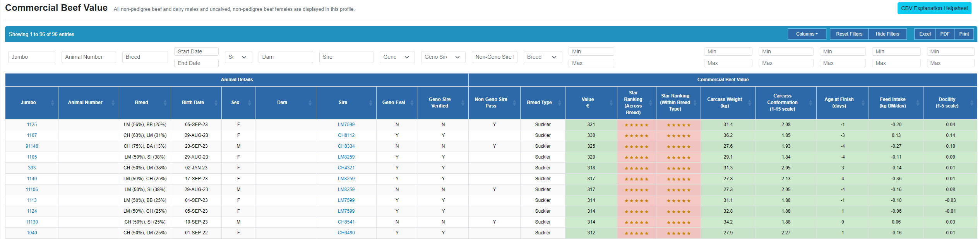Open the Geno Sire Verified filter dropdown
The image size is (980, 239).
coord(443,57)
